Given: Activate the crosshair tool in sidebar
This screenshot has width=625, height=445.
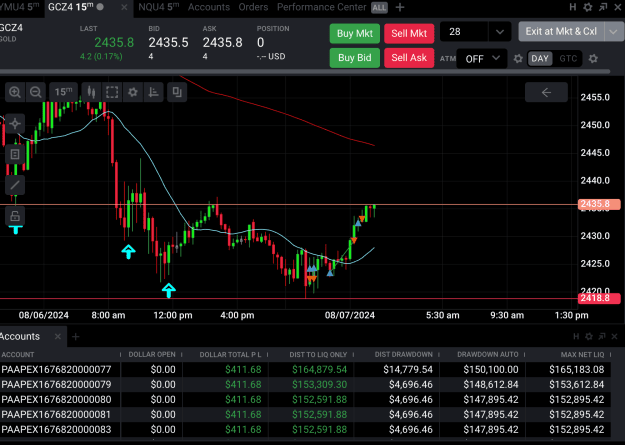Looking at the screenshot, I should (15, 124).
